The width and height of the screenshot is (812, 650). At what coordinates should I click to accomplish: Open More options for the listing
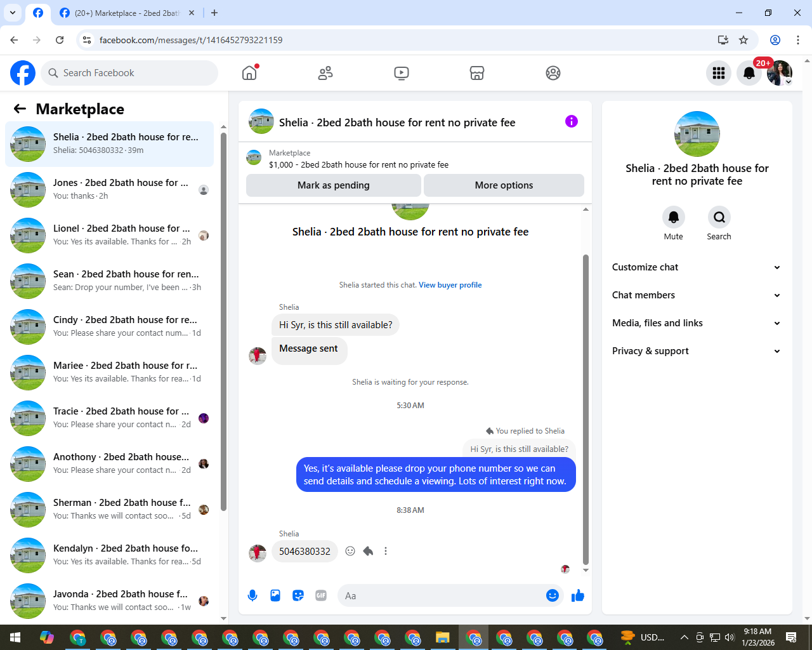tap(504, 185)
